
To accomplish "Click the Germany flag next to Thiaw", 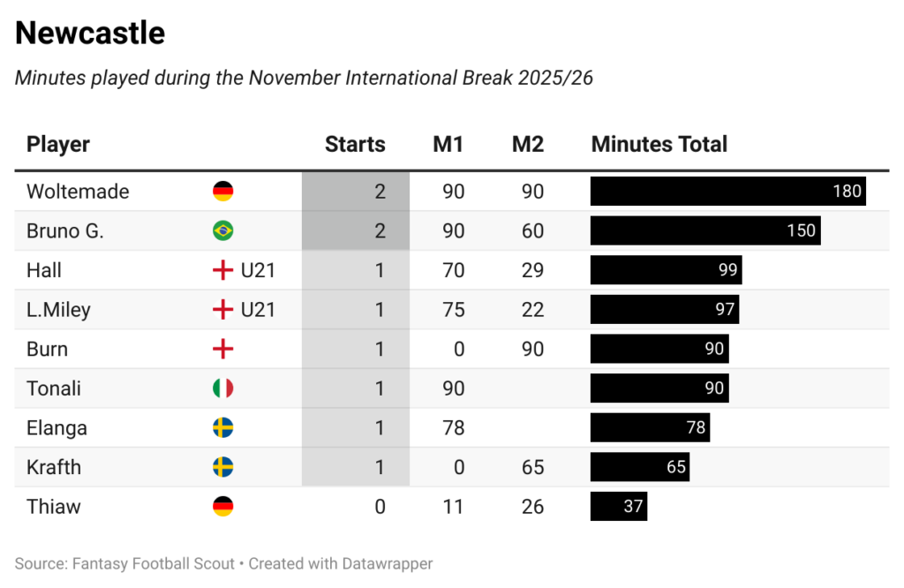I will coord(223,507).
